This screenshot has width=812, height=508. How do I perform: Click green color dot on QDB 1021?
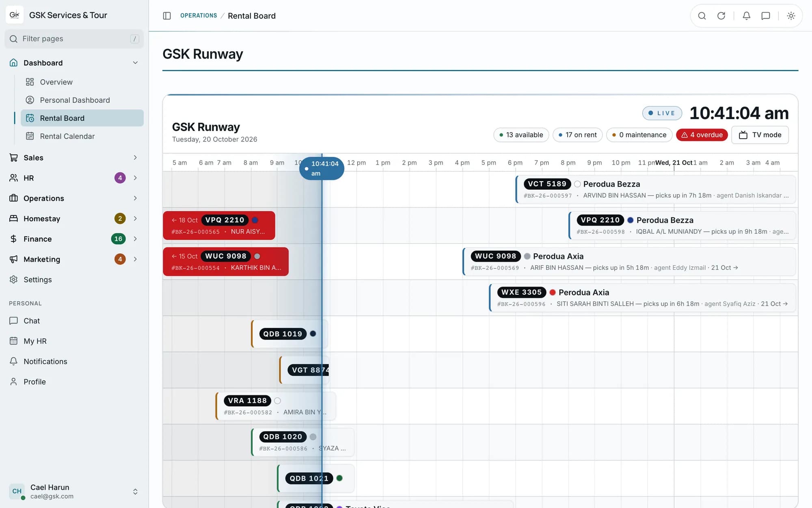click(x=339, y=478)
